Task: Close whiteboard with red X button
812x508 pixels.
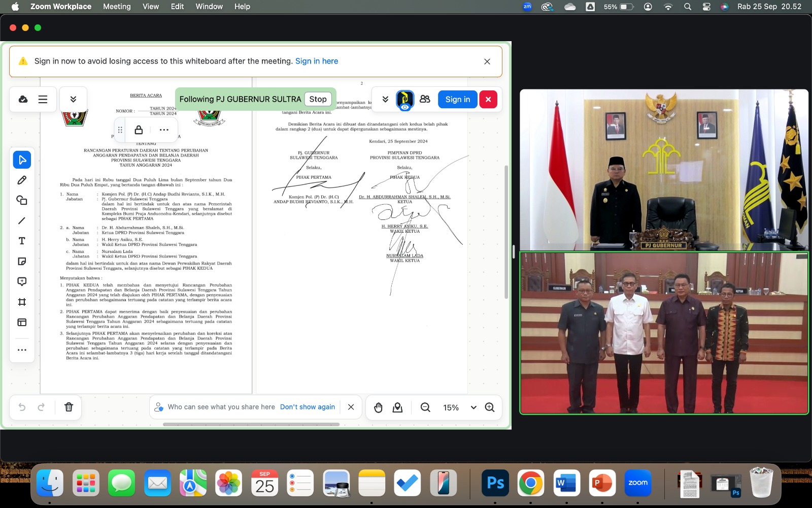Action: pos(488,100)
